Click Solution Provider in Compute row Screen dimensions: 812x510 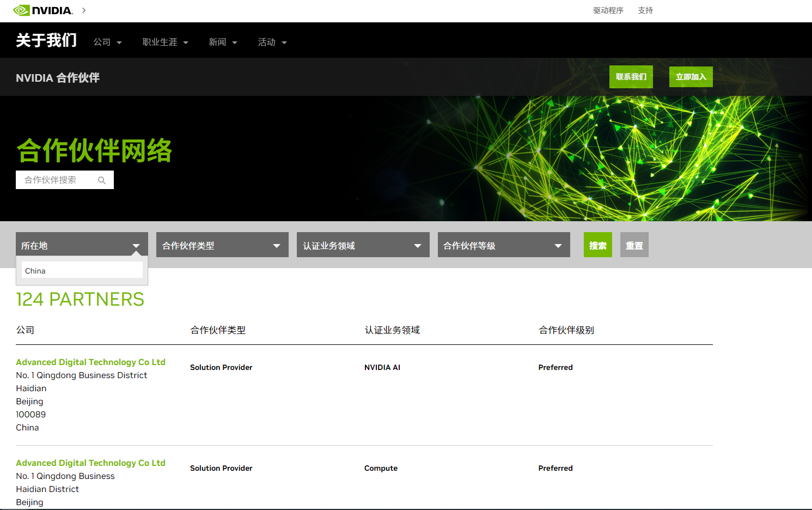221,468
